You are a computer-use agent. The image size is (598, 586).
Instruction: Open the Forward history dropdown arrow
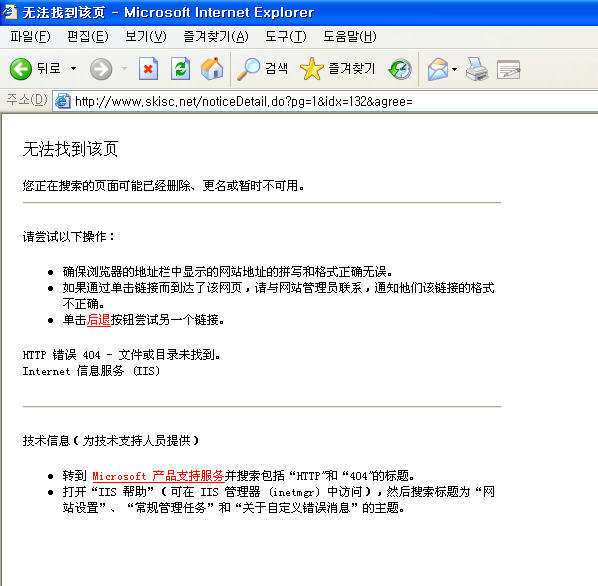click(x=124, y=69)
